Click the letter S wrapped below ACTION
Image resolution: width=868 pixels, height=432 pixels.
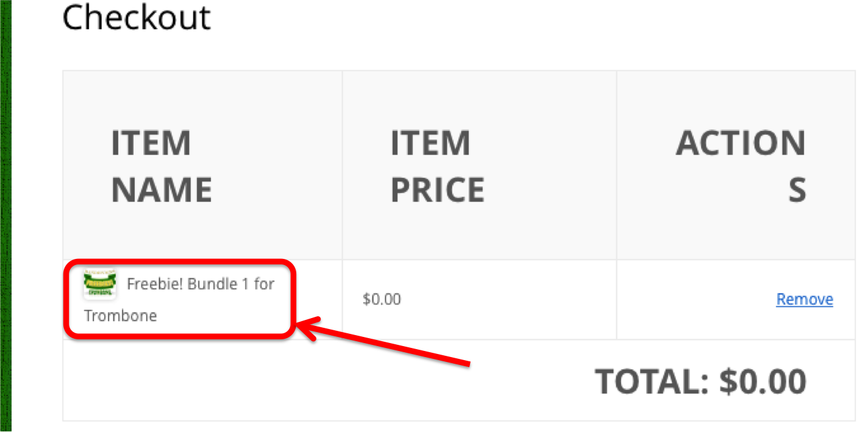pos(797,189)
